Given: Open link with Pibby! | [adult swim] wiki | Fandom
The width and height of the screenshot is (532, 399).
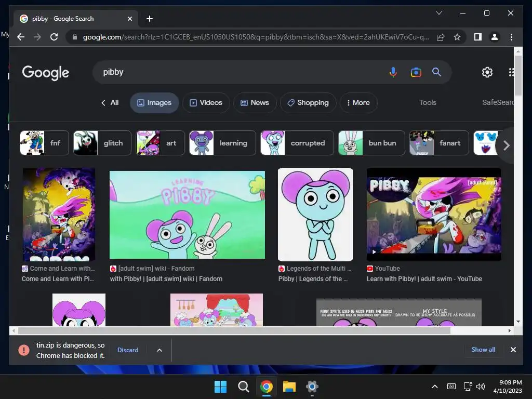Looking at the screenshot, I should 166,279.
